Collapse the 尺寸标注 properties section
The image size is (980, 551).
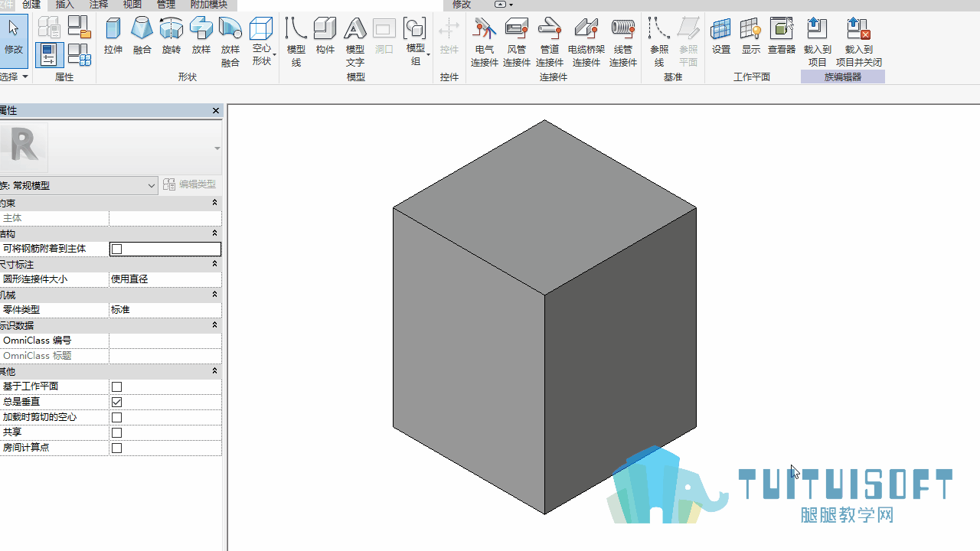(x=214, y=264)
